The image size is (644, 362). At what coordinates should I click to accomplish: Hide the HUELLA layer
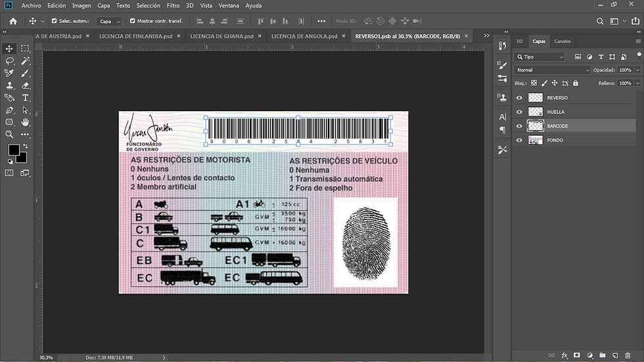point(519,112)
